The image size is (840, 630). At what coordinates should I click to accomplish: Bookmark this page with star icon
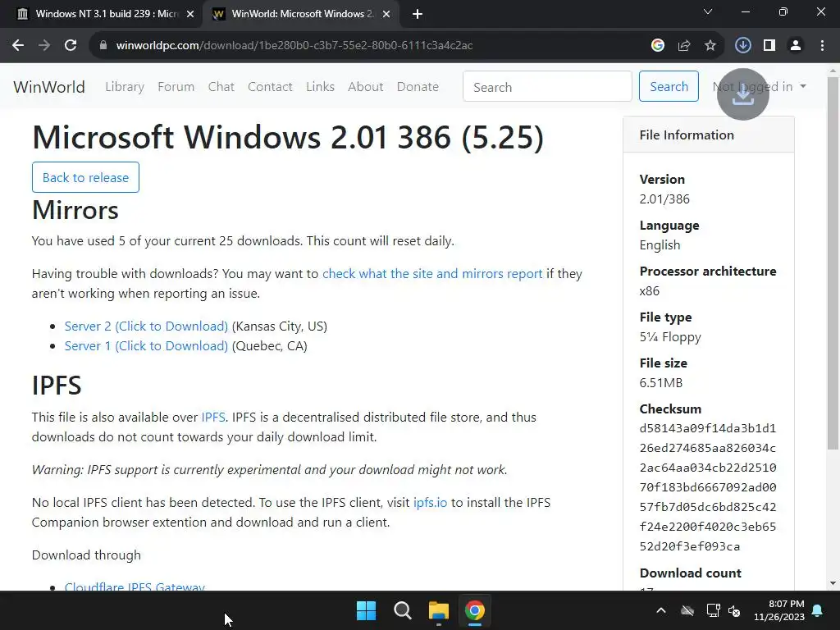point(710,46)
